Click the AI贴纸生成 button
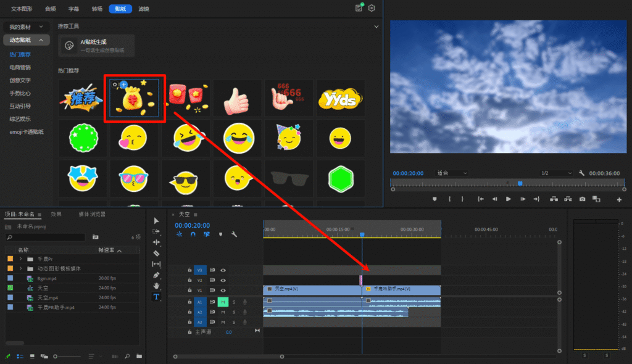This screenshot has width=632, height=364. pos(96,45)
